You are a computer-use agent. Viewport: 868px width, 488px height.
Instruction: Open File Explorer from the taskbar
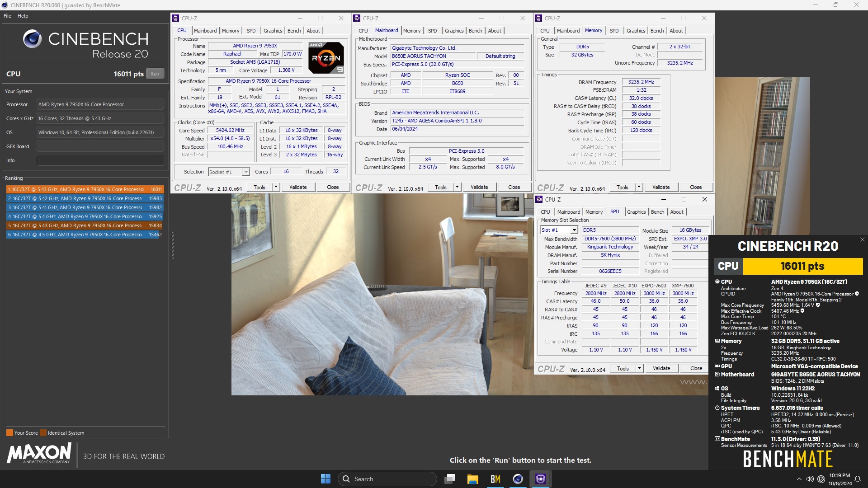click(472, 479)
